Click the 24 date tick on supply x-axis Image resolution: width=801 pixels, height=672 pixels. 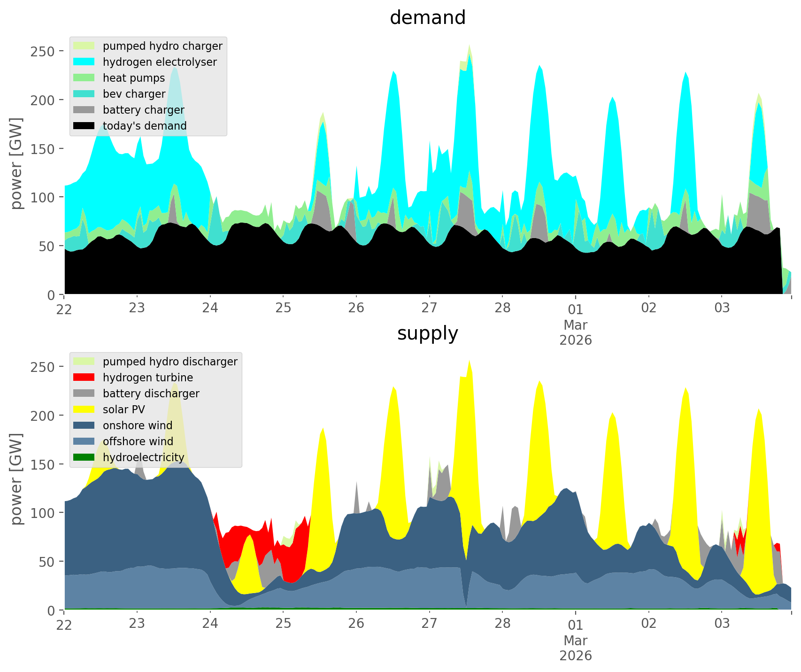pyautogui.click(x=210, y=624)
